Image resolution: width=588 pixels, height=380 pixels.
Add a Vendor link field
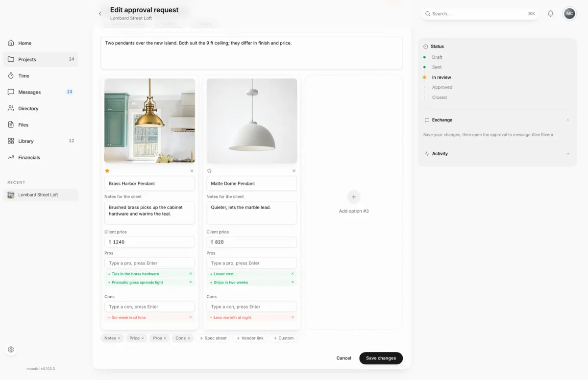(x=250, y=338)
